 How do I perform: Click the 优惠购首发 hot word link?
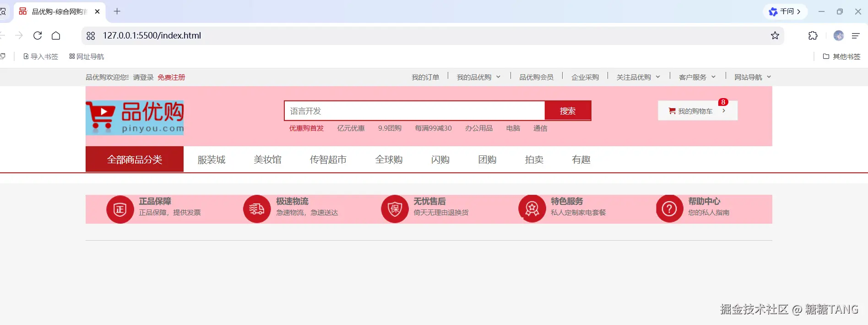tap(306, 128)
